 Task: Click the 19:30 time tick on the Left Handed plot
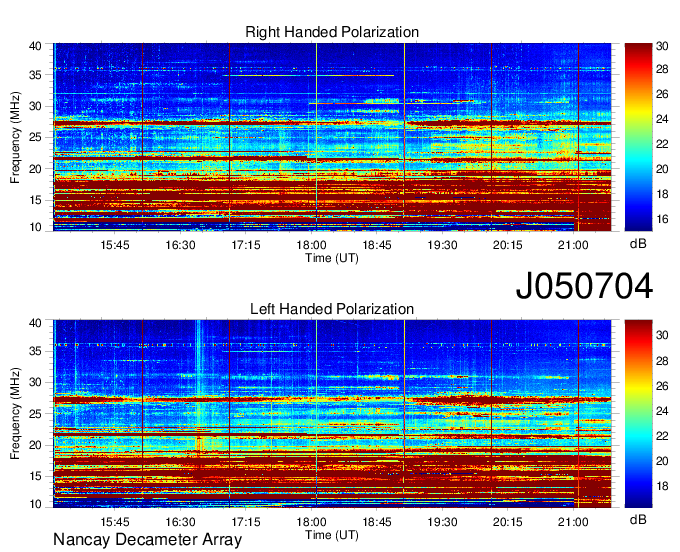[x=442, y=522]
